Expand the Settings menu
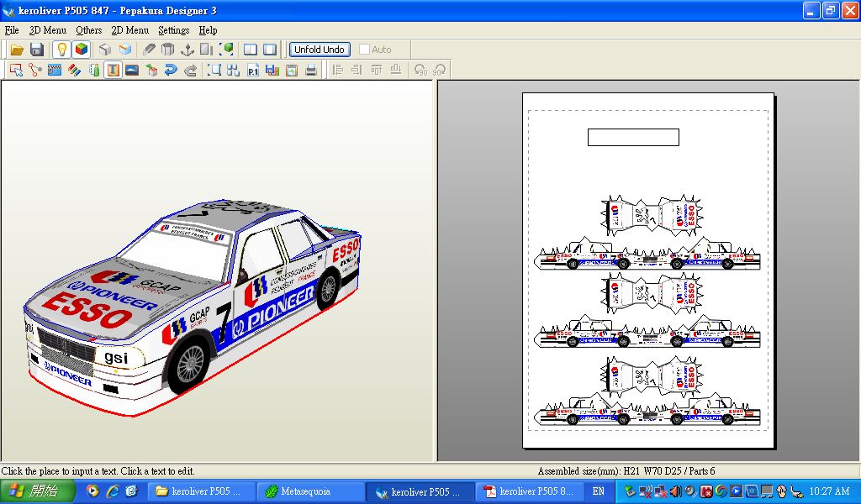861x504 pixels. (173, 30)
